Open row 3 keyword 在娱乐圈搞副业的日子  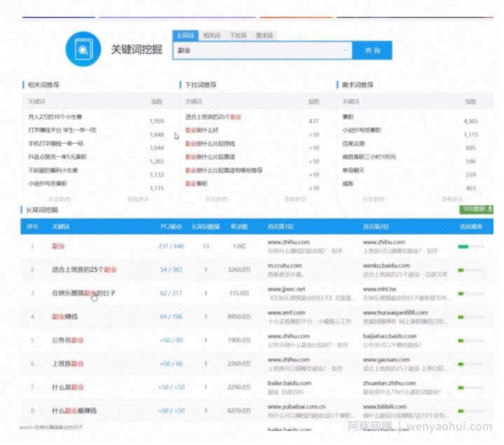tap(83, 293)
